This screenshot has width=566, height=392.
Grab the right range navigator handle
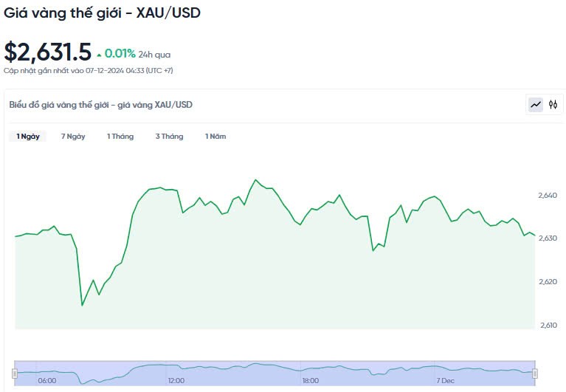tap(534, 373)
